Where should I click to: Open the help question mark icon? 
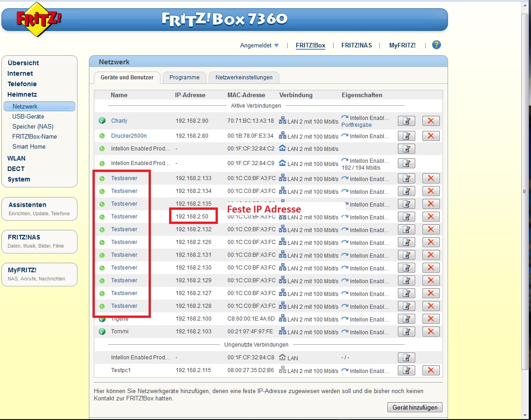click(436, 45)
